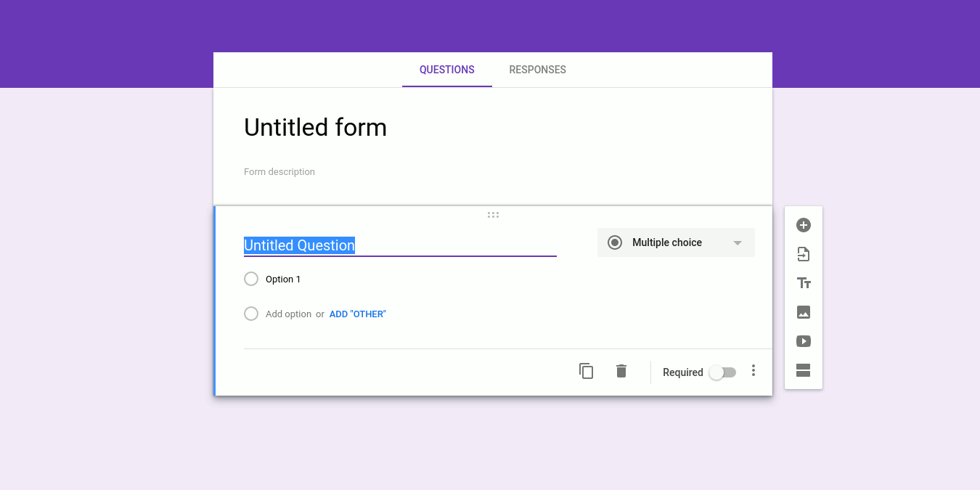The width and height of the screenshot is (980, 490).
Task: Click the Form description text
Action: tap(279, 171)
